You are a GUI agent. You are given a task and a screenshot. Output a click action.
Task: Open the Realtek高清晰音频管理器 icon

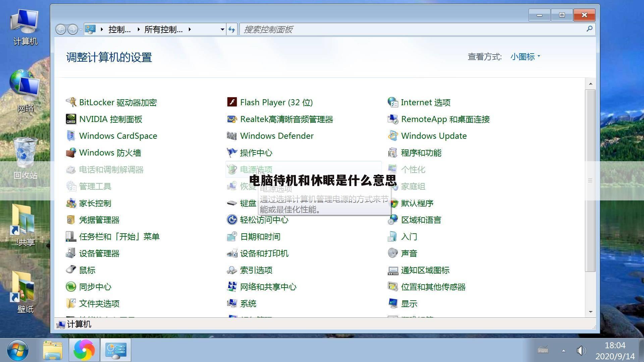tap(232, 119)
